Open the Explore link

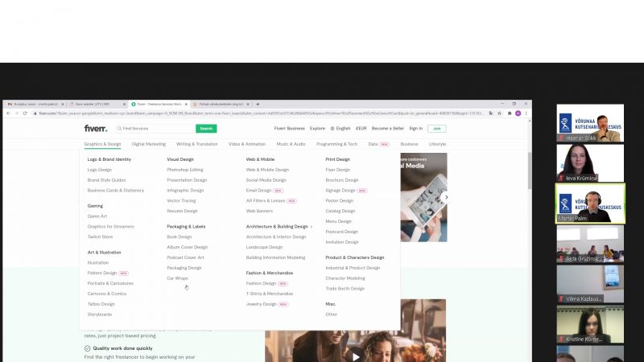317,129
